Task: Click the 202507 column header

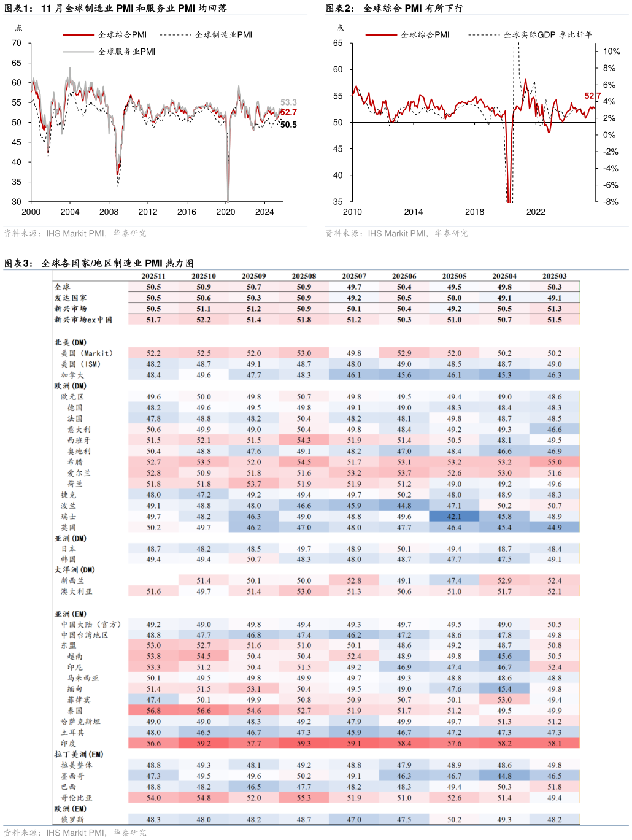Action: 354,276
